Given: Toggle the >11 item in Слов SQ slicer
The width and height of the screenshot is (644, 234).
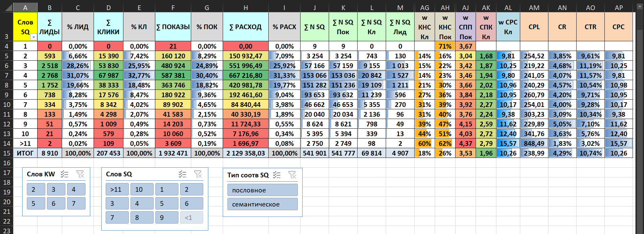Looking at the screenshot, I should pyautogui.click(x=117, y=189).
